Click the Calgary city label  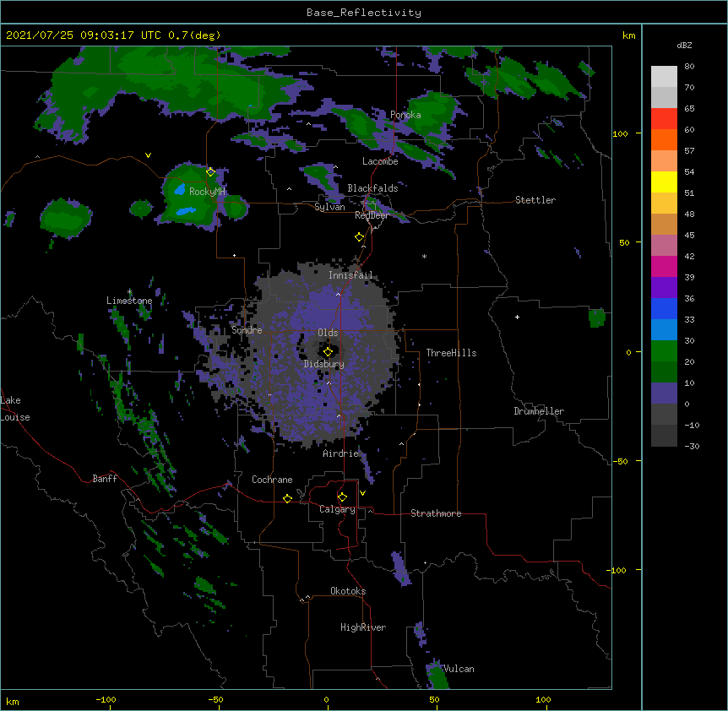click(x=337, y=509)
